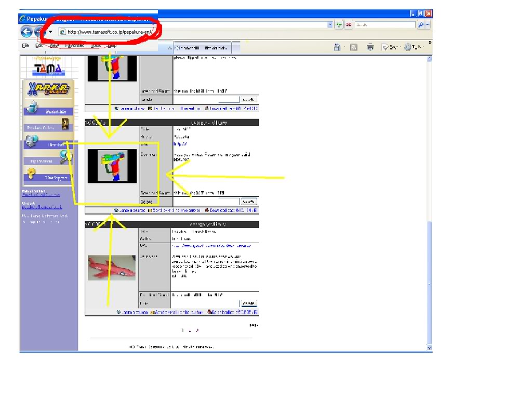
Task: Click the second underlined link below sidebar
Action: (x=42, y=207)
